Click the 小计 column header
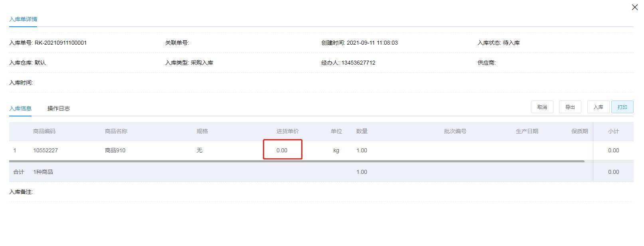The width and height of the screenshot is (644, 246). coord(613,131)
